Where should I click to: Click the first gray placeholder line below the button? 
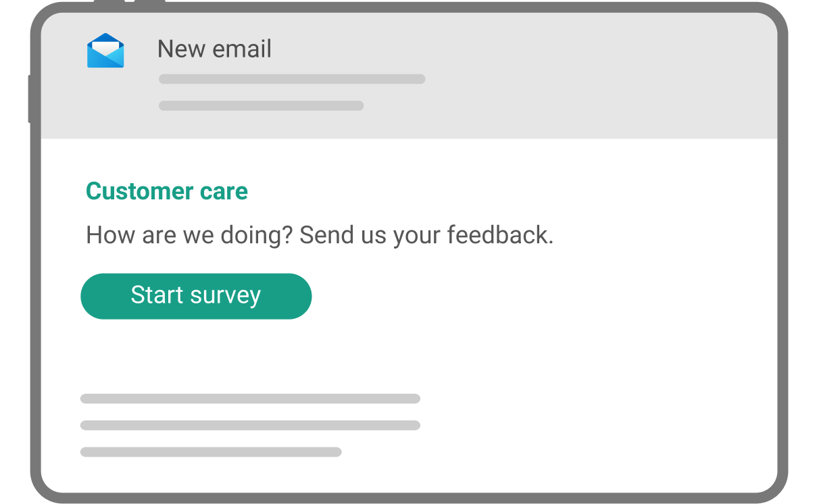250,399
